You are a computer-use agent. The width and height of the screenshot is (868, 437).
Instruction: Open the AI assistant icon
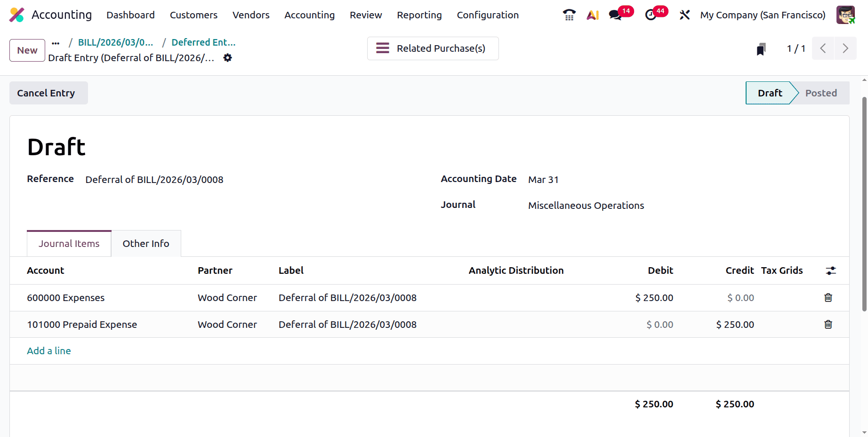coord(593,15)
